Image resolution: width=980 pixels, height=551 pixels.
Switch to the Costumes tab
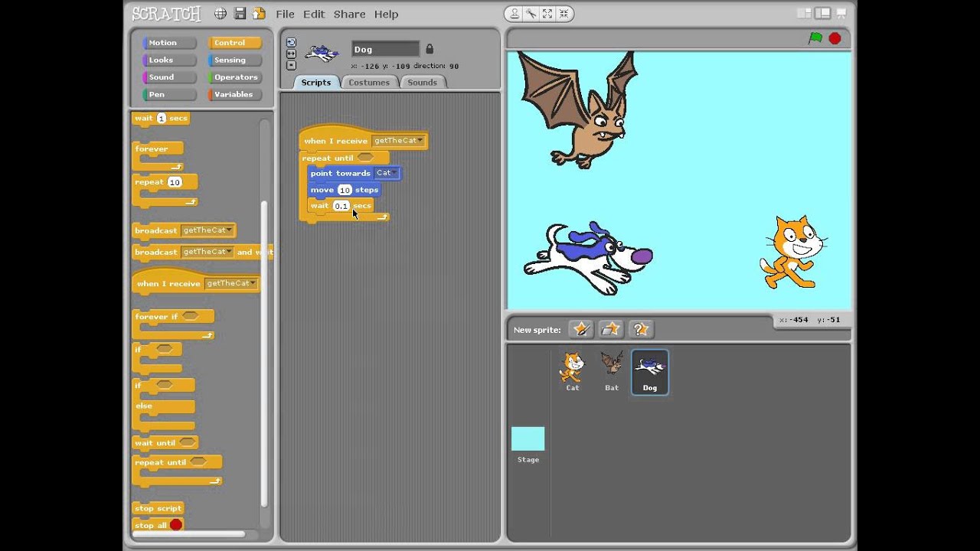369,82
